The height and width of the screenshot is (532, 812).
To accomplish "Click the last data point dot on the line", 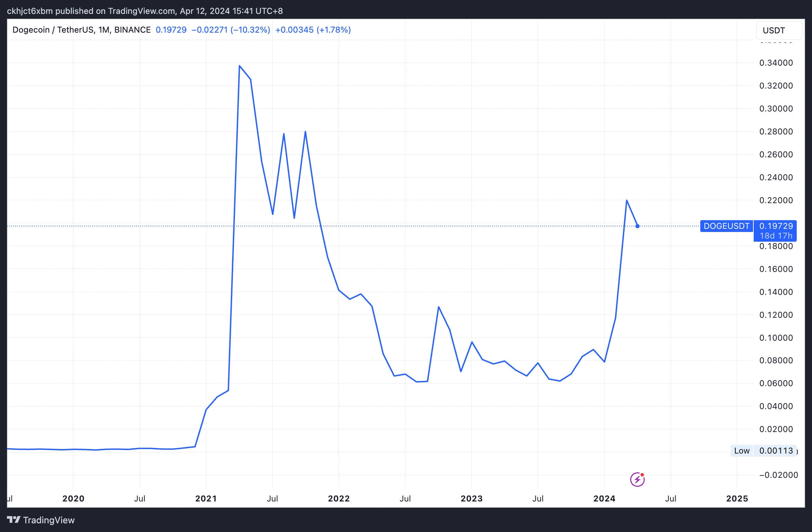I will [x=637, y=226].
